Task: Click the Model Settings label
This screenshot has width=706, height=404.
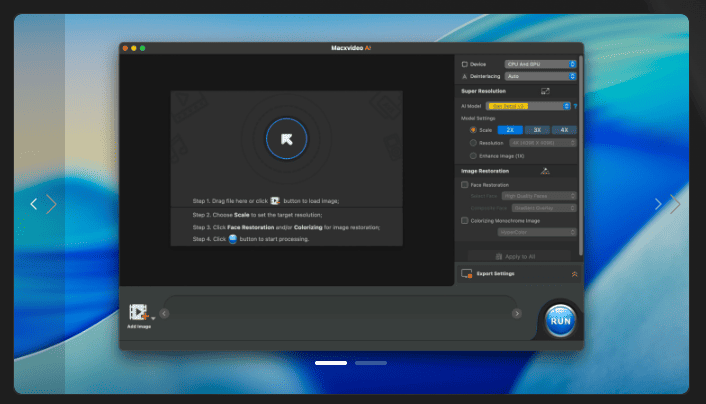Action: tap(478, 118)
